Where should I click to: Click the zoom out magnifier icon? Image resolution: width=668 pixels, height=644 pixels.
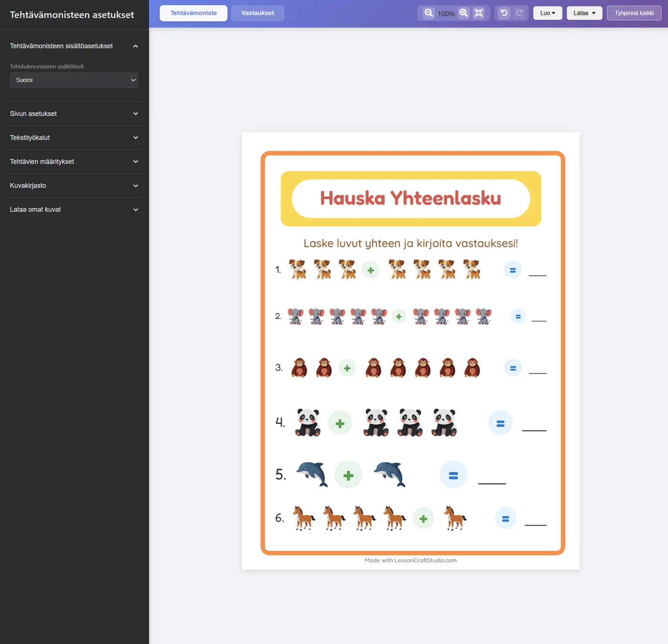[x=429, y=13]
